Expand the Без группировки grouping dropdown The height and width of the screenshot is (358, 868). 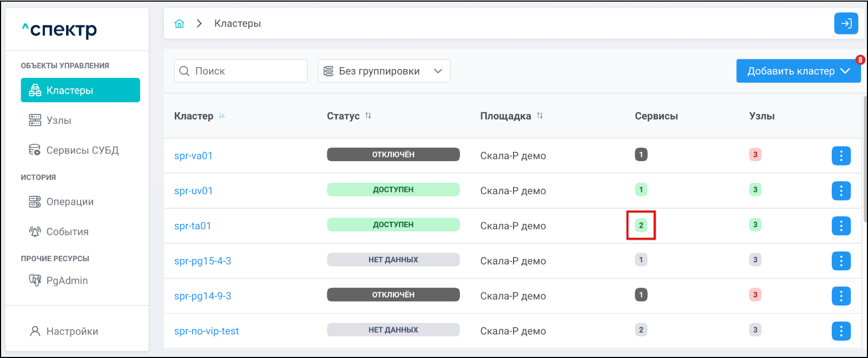tap(384, 71)
